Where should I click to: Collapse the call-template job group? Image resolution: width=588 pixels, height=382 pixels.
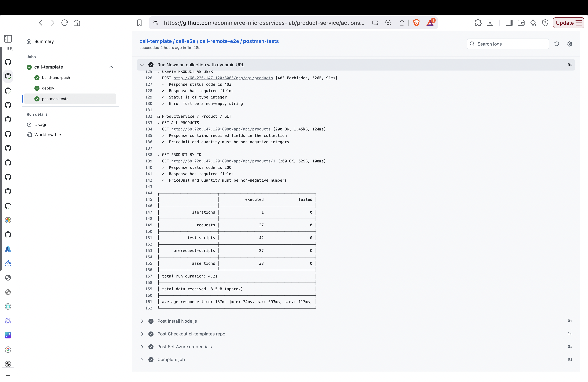click(x=111, y=67)
